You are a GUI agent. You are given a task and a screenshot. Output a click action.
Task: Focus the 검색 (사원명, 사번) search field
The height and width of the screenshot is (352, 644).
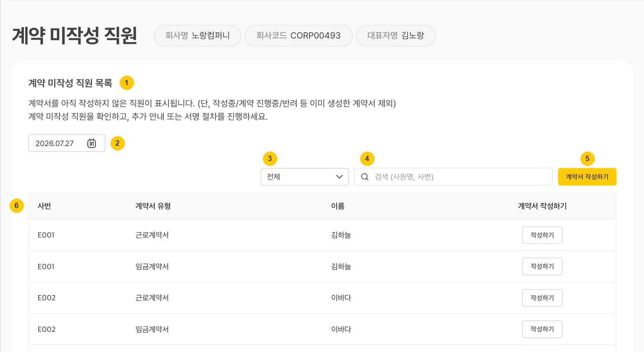(453, 177)
